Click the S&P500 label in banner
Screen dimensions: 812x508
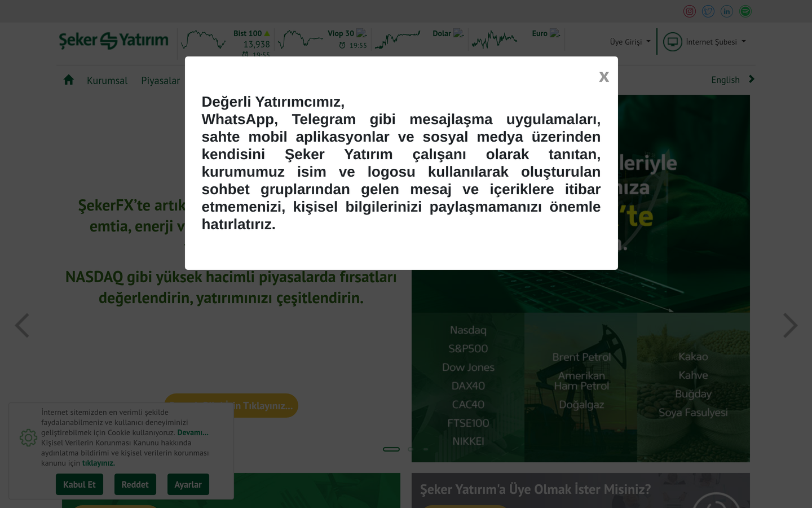(x=468, y=349)
